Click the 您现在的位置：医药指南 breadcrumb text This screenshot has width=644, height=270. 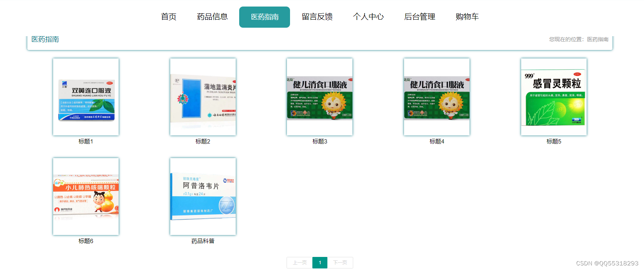pyautogui.click(x=579, y=39)
